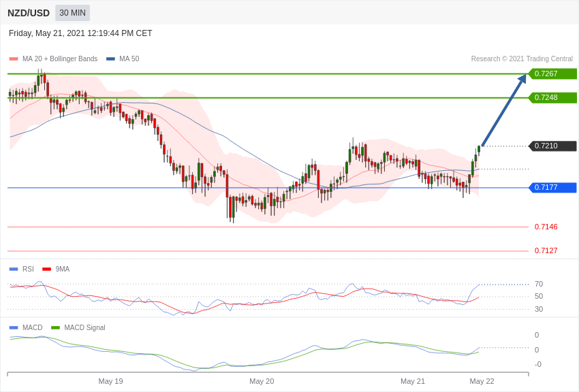Click the 9MA legend color swatch
The height and width of the screenshot is (392, 579).
[x=46, y=269]
